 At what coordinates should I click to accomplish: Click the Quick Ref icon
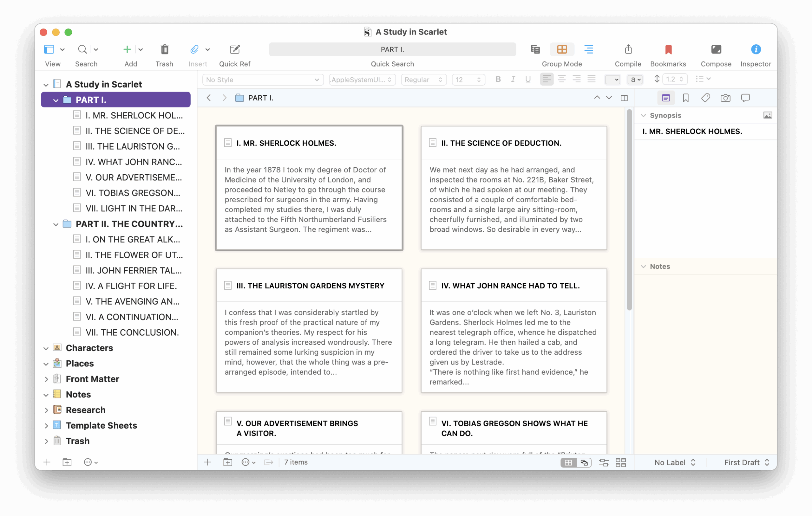235,49
